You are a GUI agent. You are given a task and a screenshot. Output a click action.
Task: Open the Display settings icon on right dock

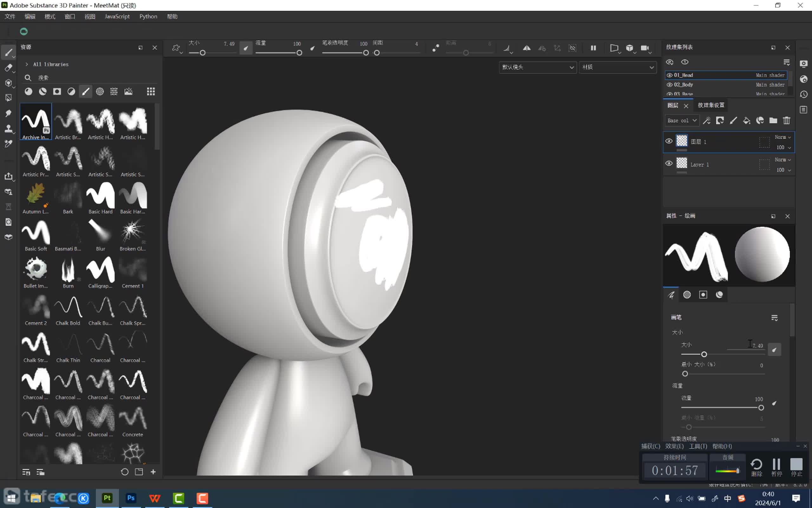pyautogui.click(x=804, y=64)
